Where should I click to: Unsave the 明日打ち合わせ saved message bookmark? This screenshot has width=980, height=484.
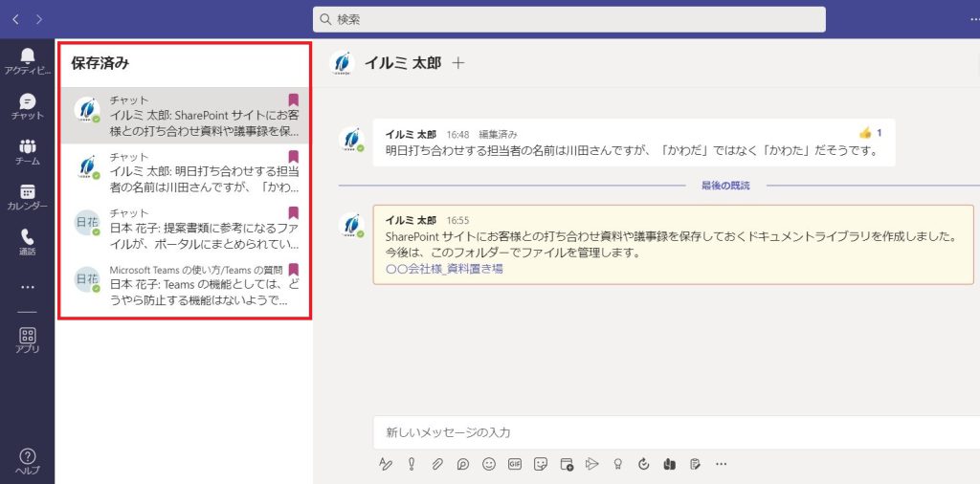pos(293,157)
